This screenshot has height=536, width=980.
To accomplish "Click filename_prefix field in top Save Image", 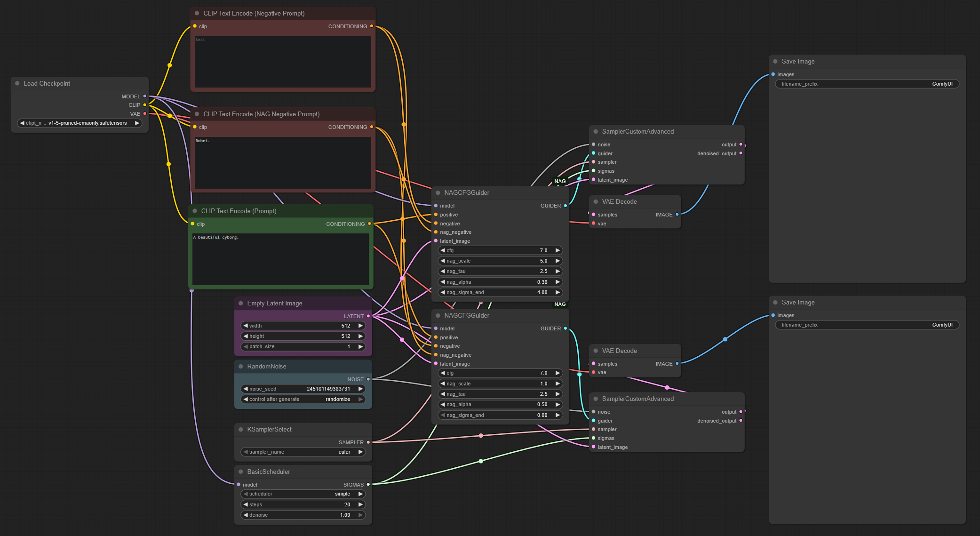I will [867, 84].
